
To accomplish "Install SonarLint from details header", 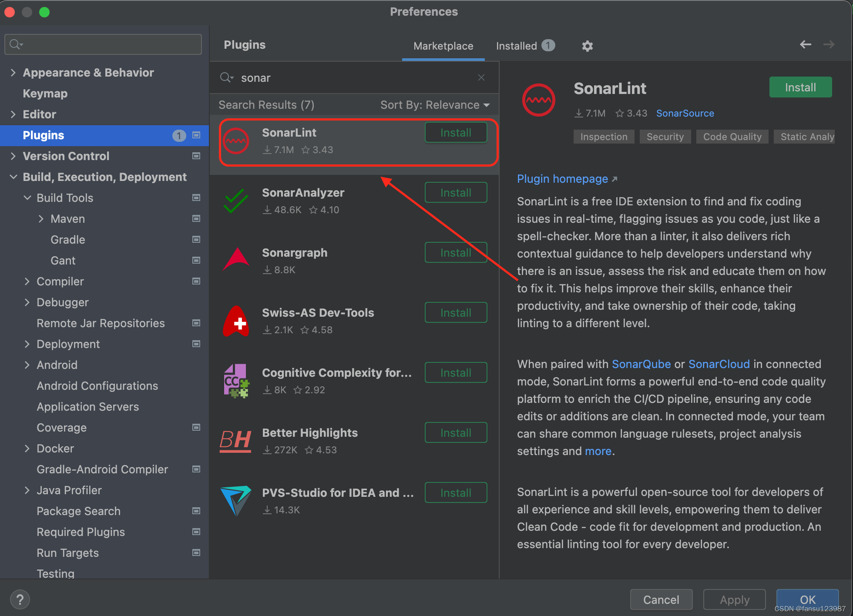I will [800, 87].
